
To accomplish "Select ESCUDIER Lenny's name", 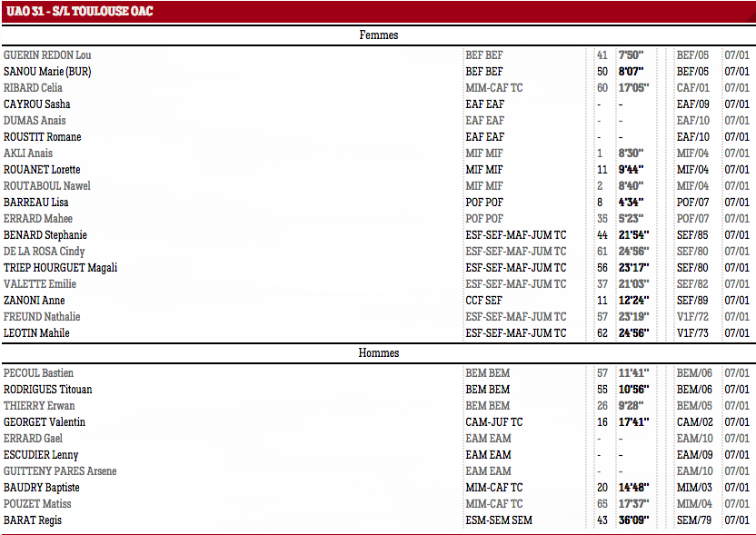I will coord(41,455).
